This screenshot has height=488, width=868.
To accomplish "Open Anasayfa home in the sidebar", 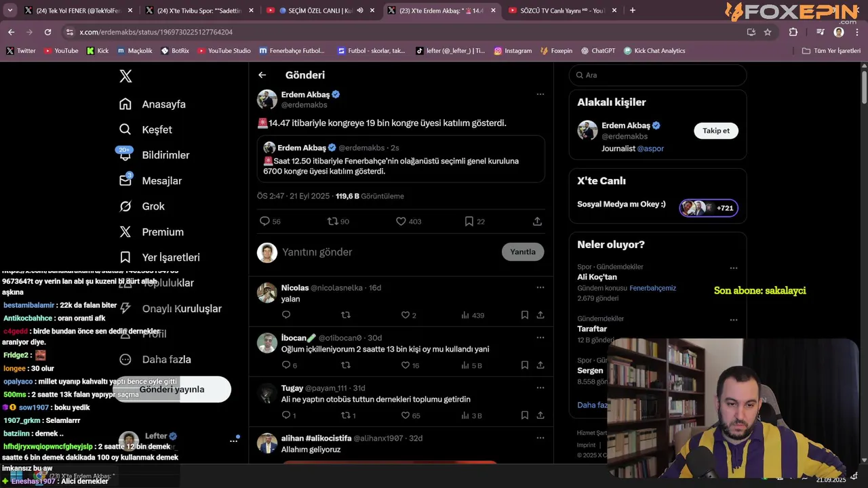I will pyautogui.click(x=152, y=104).
